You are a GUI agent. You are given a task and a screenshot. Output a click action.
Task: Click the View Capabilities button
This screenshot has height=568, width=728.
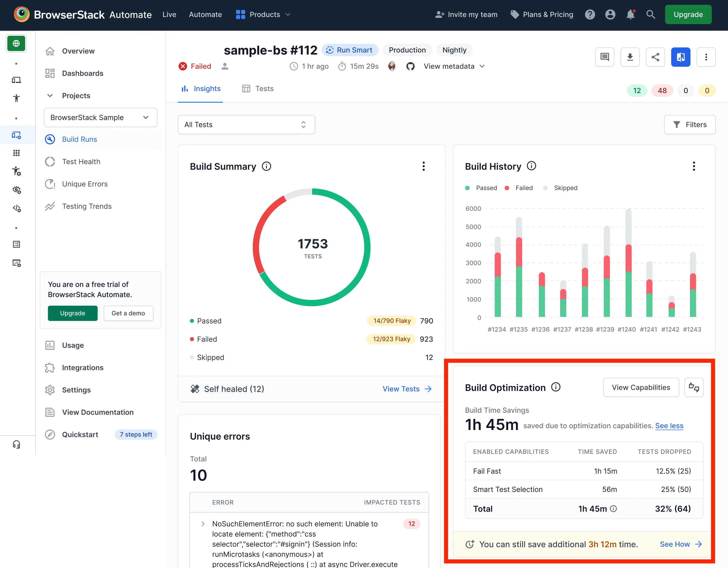point(641,387)
